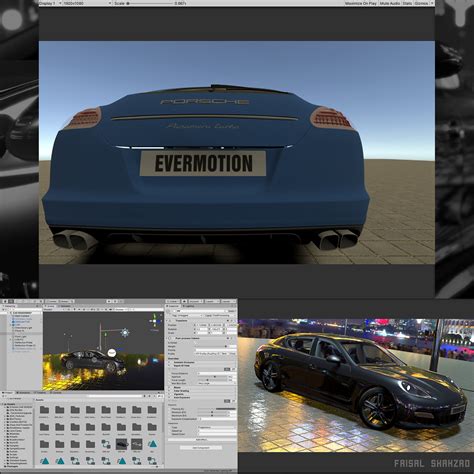Select the Move tool in Unity toolbar
Image resolution: width=474 pixels, height=474 pixels.
coord(11,301)
